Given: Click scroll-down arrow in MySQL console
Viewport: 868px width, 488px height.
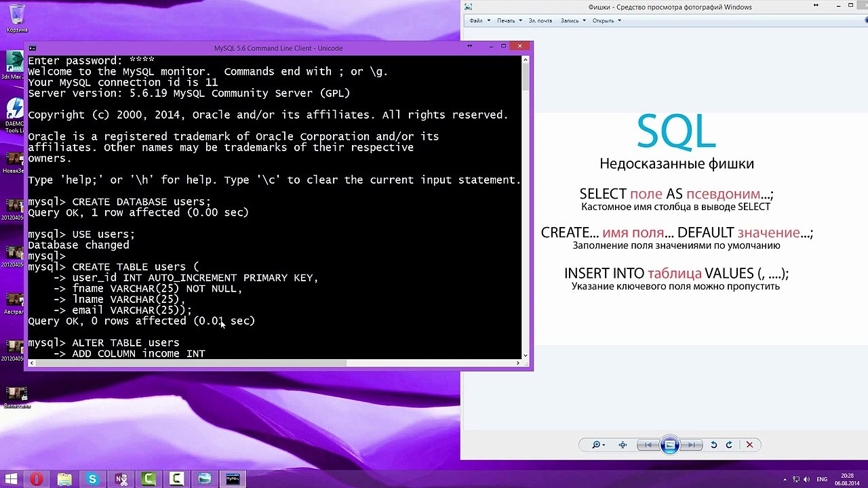Looking at the screenshot, I should (525, 354).
